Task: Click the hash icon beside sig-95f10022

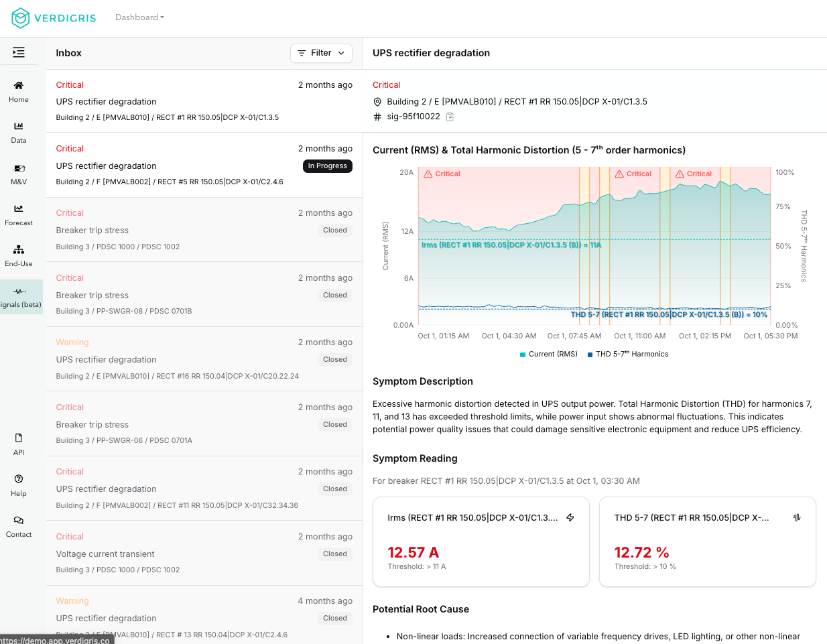Action: [377, 117]
